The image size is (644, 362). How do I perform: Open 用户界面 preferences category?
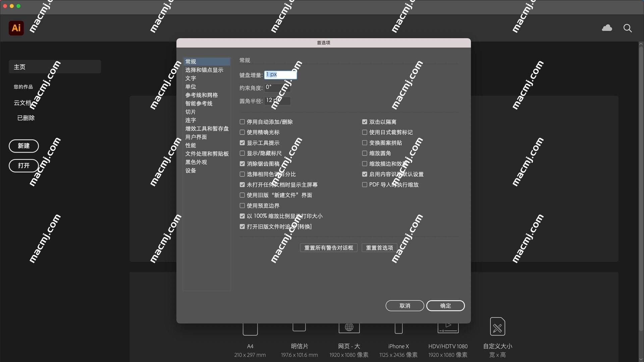pos(207,137)
